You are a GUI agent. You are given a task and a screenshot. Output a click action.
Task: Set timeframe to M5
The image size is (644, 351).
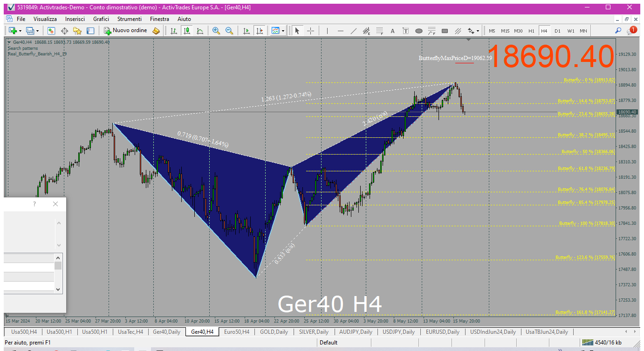tap(492, 31)
